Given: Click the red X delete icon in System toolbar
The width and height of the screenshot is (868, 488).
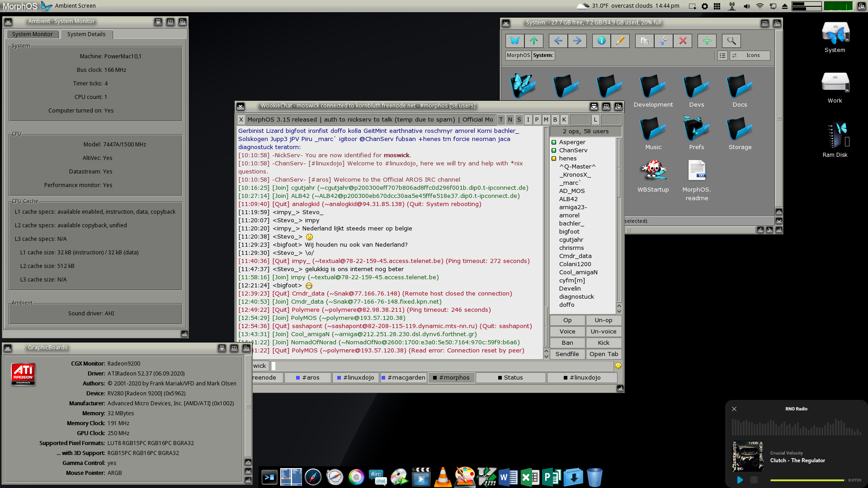Looking at the screenshot, I should (x=683, y=41).
